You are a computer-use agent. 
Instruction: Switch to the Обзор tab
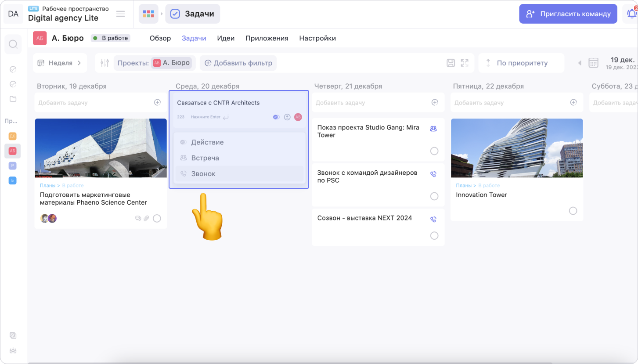pyautogui.click(x=160, y=38)
